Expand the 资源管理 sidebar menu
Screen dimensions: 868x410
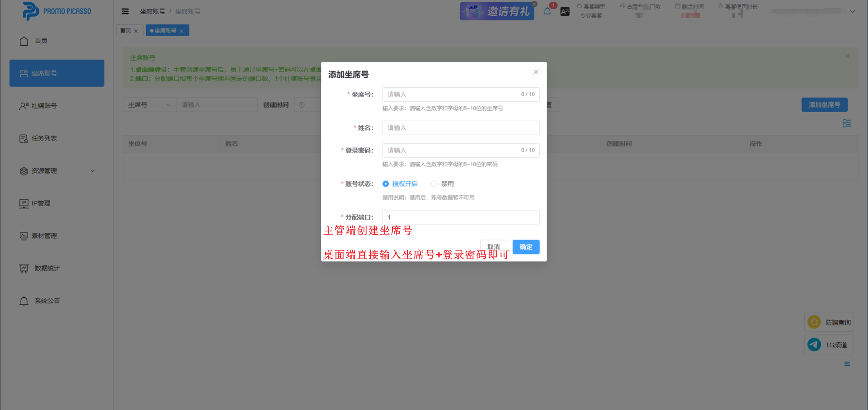tap(57, 171)
